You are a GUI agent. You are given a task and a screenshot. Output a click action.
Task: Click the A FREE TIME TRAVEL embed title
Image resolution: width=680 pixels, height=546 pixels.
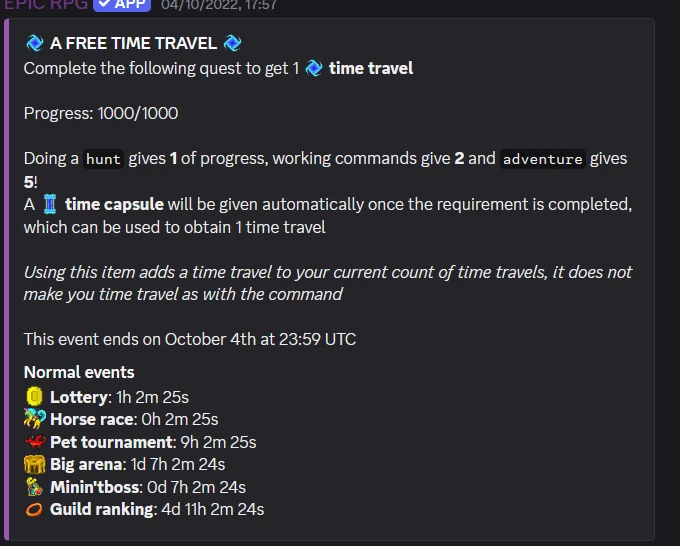coord(133,43)
